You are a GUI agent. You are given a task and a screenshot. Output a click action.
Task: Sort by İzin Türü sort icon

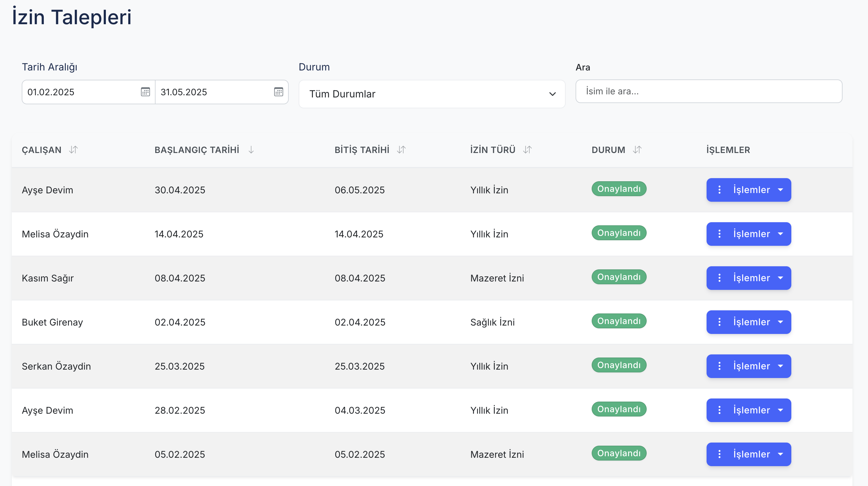pyautogui.click(x=527, y=150)
